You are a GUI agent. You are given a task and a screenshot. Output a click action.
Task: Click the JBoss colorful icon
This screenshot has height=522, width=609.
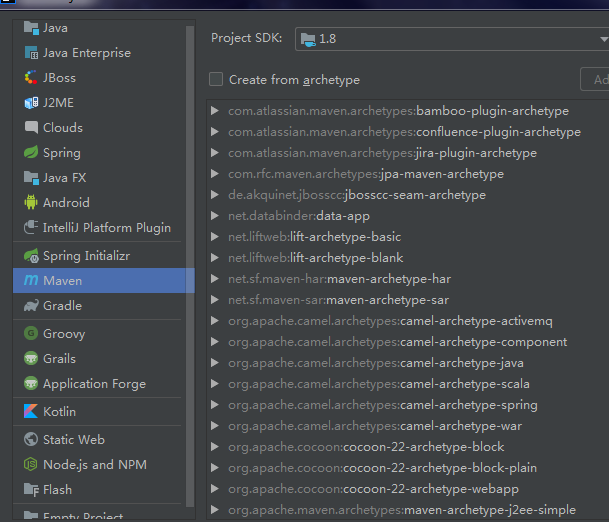(31, 78)
